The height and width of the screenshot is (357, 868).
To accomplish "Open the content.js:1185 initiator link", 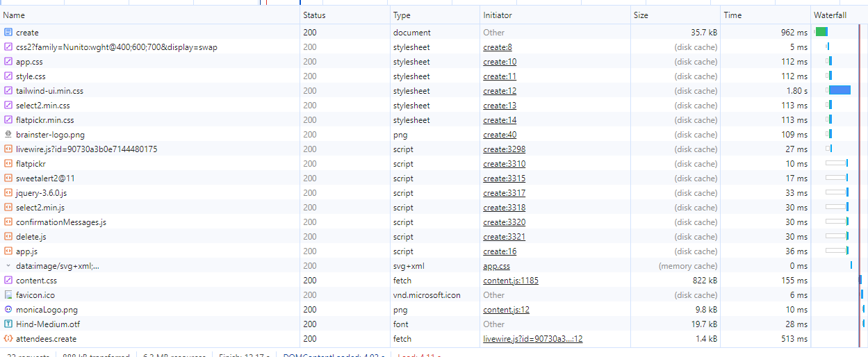I will point(511,281).
